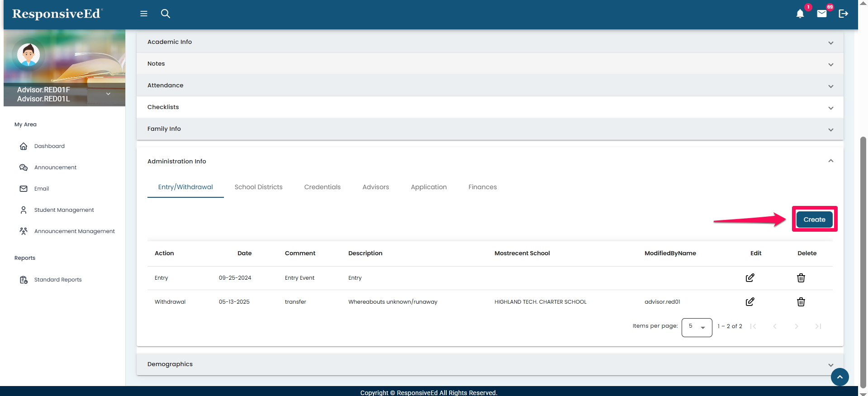The height and width of the screenshot is (396, 868).
Task: Click the logout icon
Action: pyautogui.click(x=843, y=14)
